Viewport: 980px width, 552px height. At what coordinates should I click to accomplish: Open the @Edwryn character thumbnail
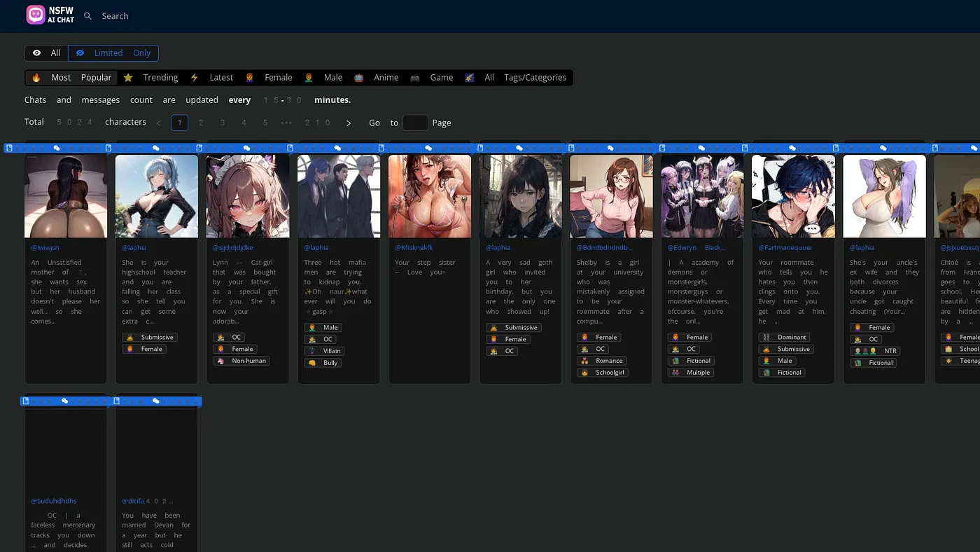(702, 196)
